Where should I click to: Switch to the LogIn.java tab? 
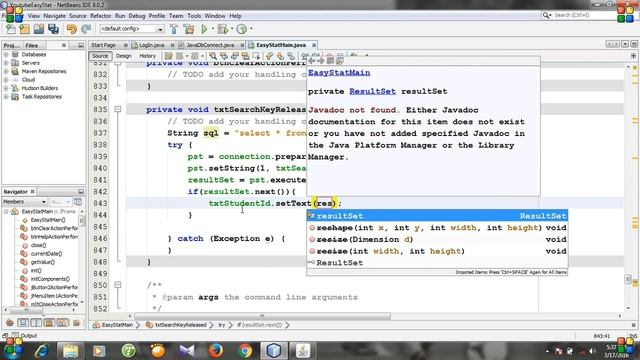click(x=152, y=45)
